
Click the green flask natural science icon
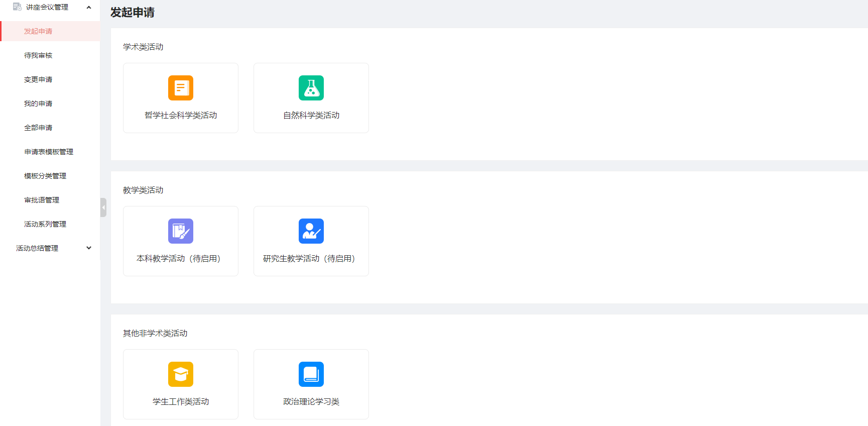(x=311, y=88)
